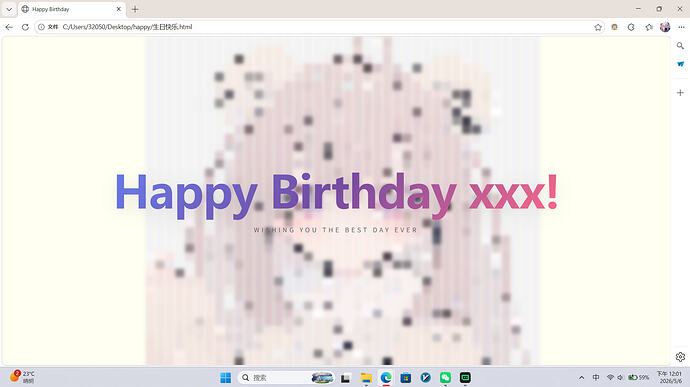
Task: Open the clock and date panel
Action: [x=669, y=377]
